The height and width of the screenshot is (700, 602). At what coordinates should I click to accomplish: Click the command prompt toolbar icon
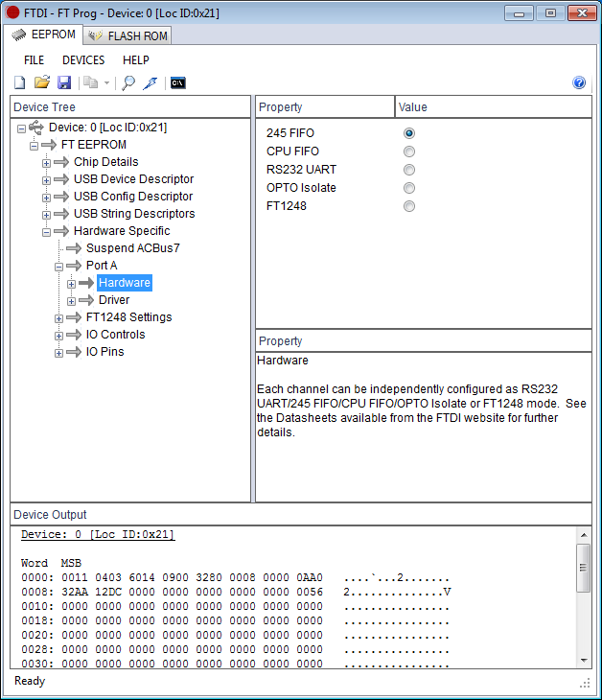point(178,83)
